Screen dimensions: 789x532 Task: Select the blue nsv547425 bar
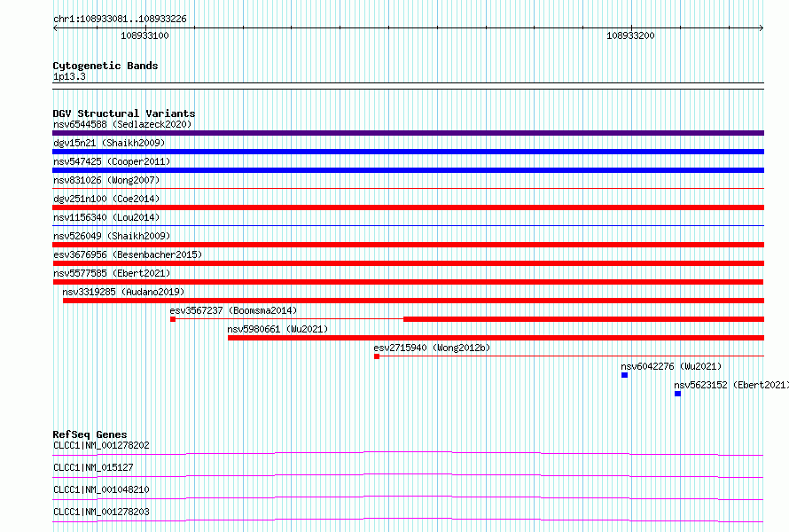408,170
